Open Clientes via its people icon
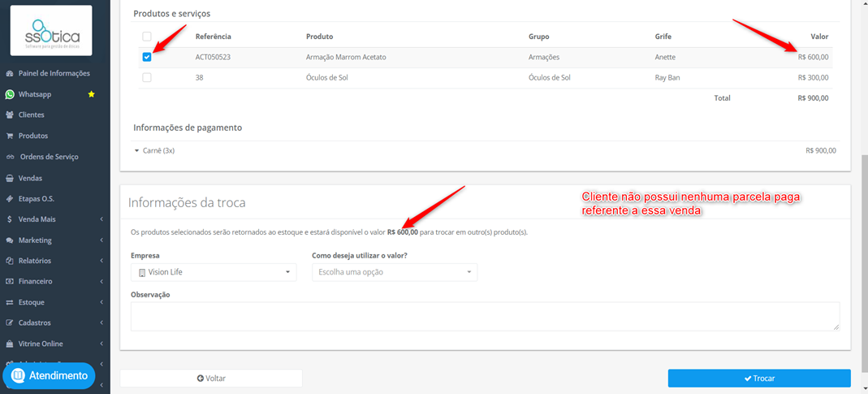The height and width of the screenshot is (394, 868). pos(10,115)
